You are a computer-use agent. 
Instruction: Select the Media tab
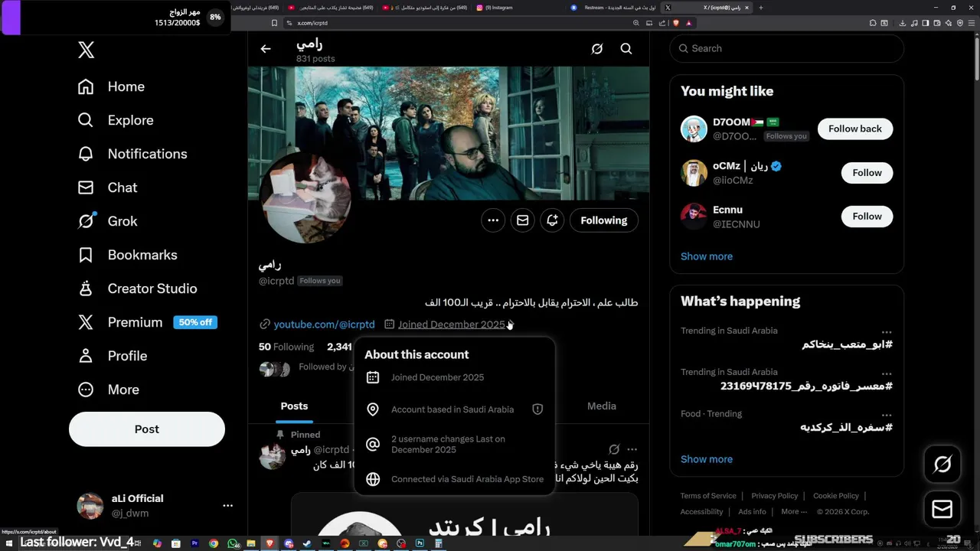602,406
